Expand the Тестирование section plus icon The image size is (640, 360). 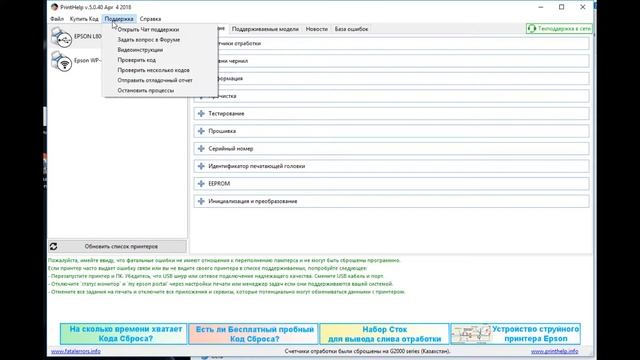pyautogui.click(x=201, y=113)
